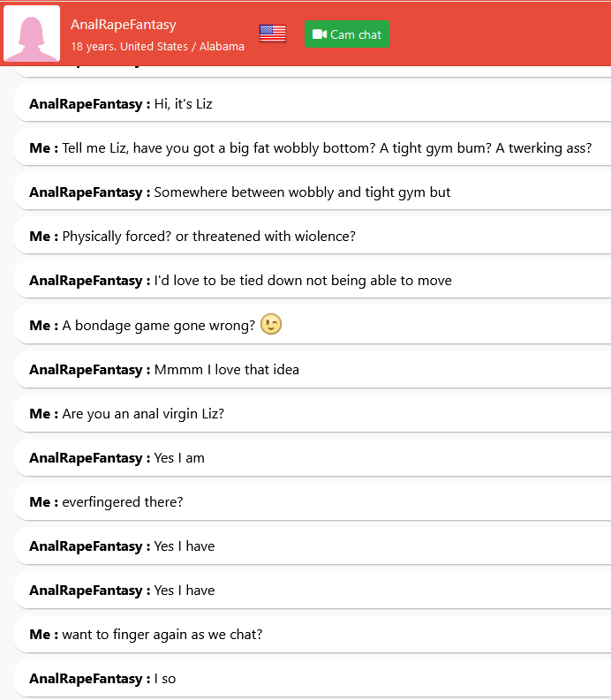Screen dimensions: 611x700
Task: Click the United States flag icon
Action: 273,34
